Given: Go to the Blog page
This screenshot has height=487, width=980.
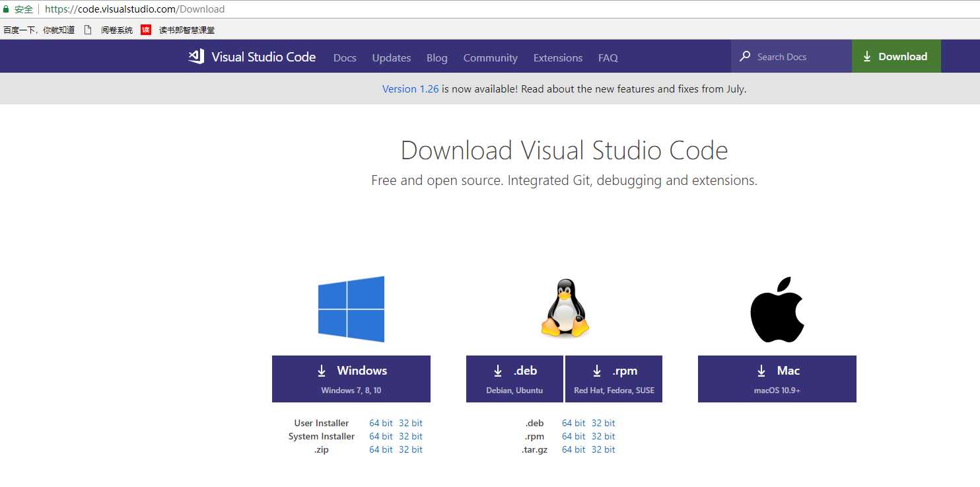Looking at the screenshot, I should point(437,57).
